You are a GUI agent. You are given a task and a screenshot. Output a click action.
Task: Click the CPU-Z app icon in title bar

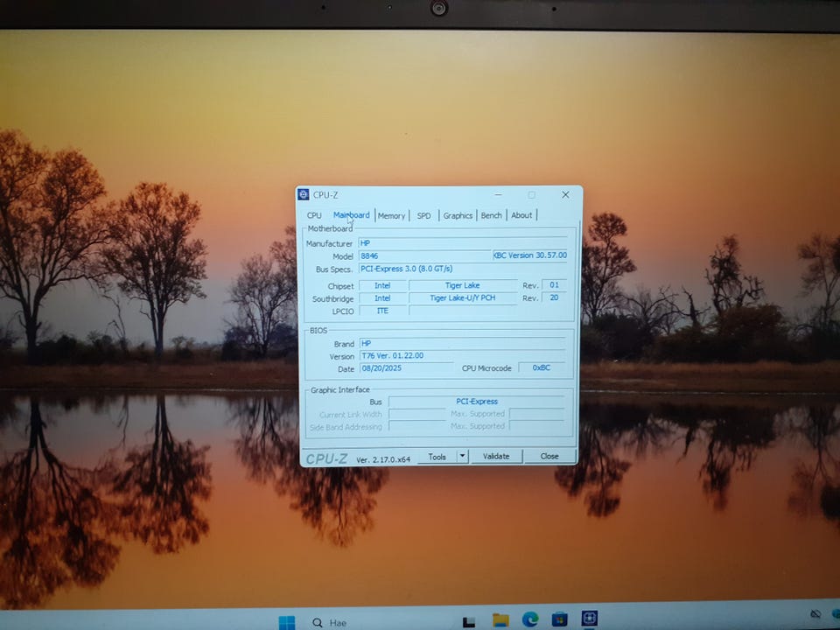(304, 194)
